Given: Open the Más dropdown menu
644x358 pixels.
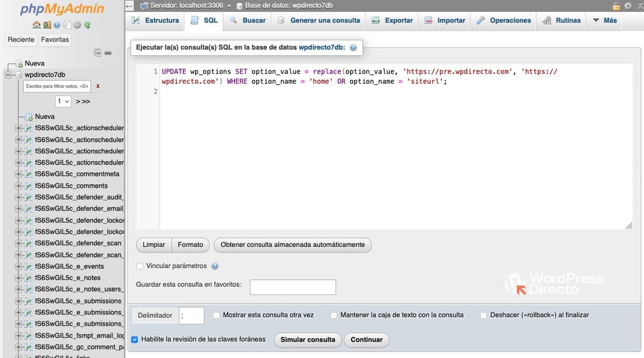Looking at the screenshot, I should click(x=605, y=21).
